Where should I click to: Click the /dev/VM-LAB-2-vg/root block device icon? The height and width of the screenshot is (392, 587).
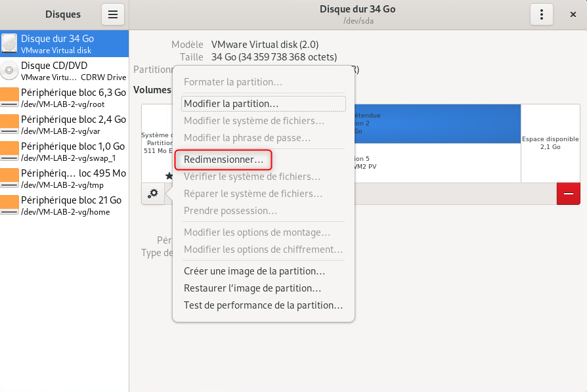pyautogui.click(x=10, y=98)
